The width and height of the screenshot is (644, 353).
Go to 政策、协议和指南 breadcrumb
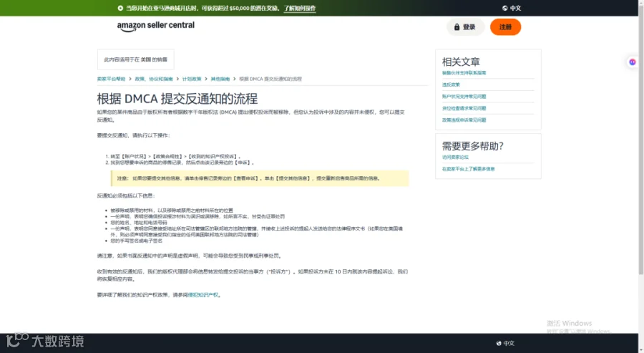[x=154, y=79]
